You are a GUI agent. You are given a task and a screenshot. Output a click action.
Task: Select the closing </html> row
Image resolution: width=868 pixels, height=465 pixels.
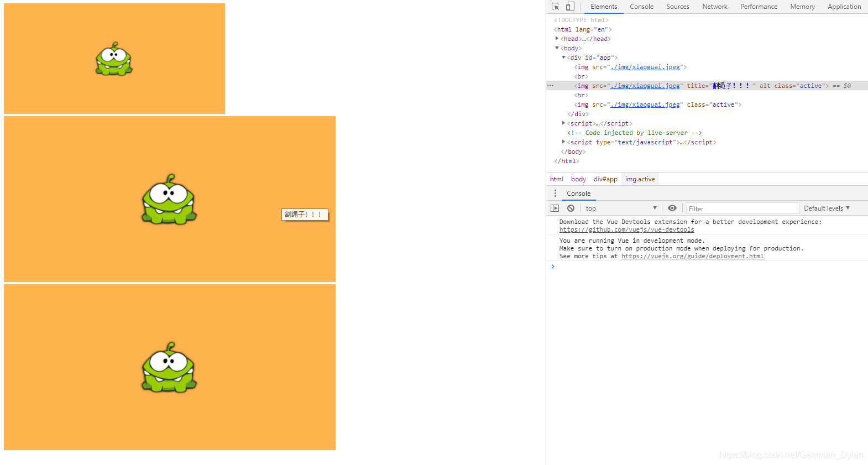(x=567, y=161)
